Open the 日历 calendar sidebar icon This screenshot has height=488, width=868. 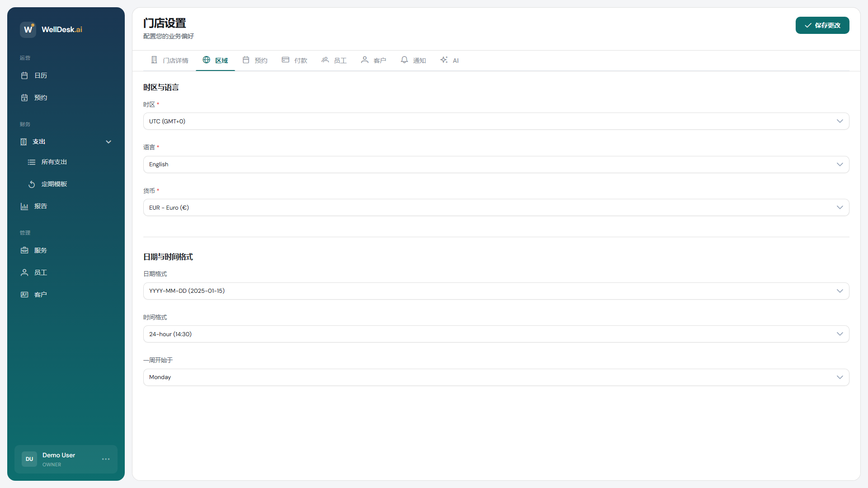click(x=25, y=75)
